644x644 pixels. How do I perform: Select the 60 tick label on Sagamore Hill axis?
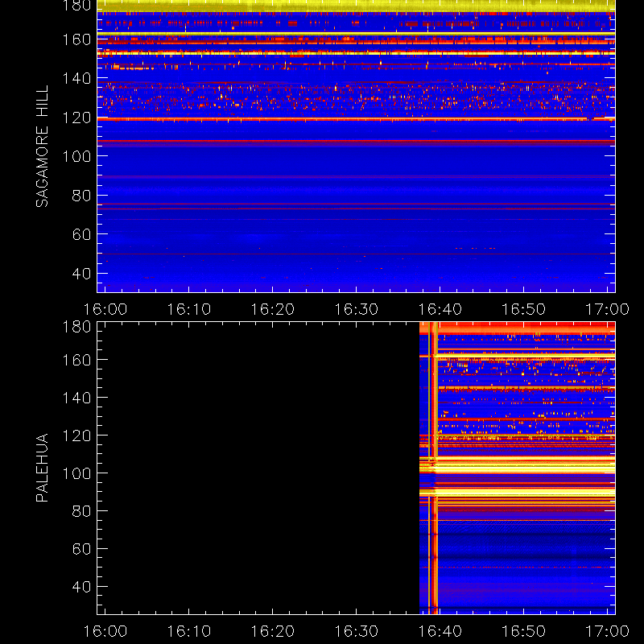[x=81, y=234]
